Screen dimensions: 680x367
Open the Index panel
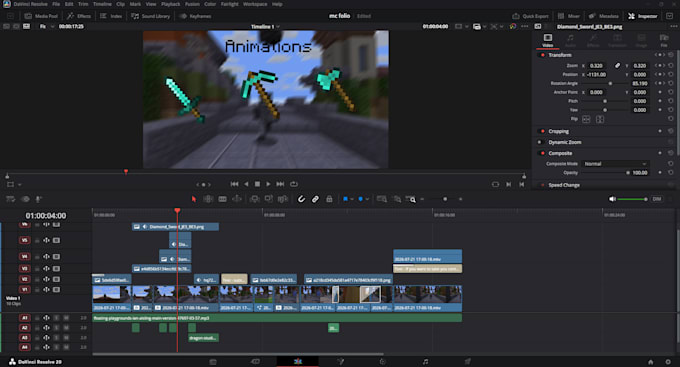(111, 16)
